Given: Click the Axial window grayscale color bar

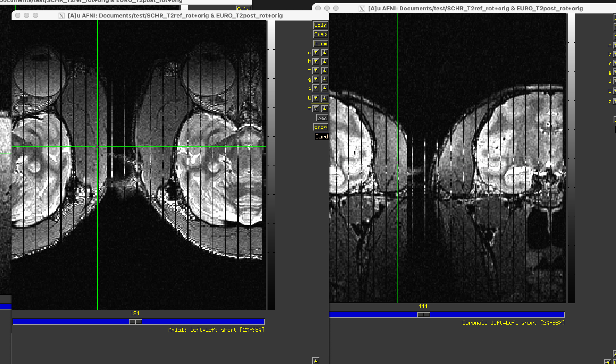Looking at the screenshot, I should (271, 165).
